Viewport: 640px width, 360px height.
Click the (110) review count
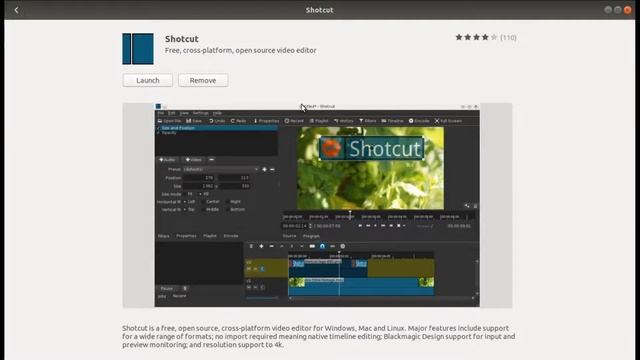[508, 38]
